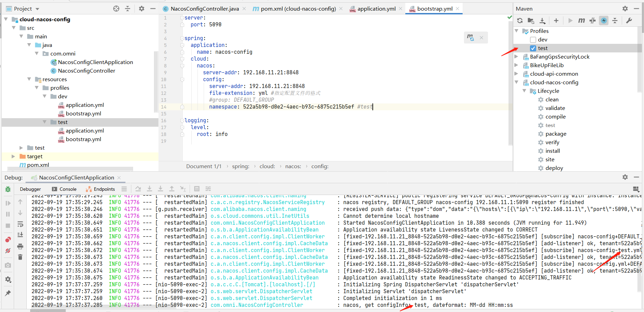Click the Maven add project plus icon
Image resolution: width=644 pixels, height=312 pixels.
[556, 21]
